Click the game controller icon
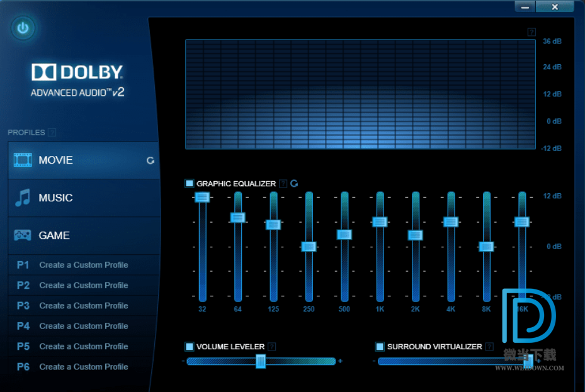This screenshot has height=392, width=585. pyautogui.click(x=23, y=235)
